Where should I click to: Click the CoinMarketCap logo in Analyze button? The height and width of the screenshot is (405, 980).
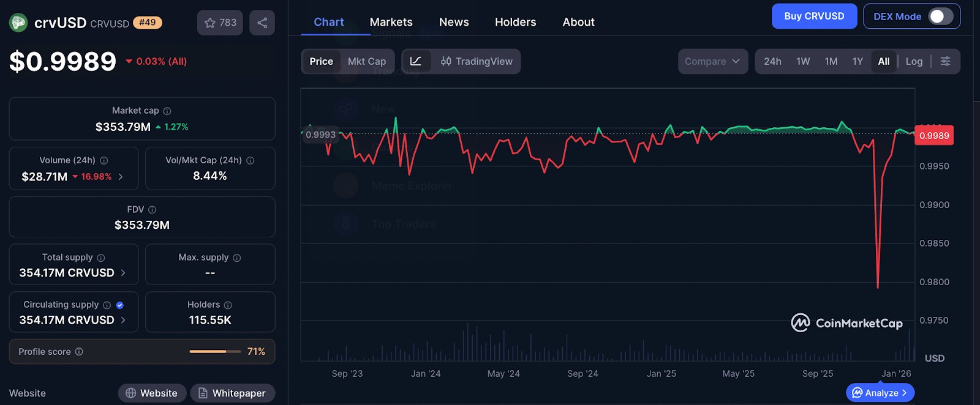(x=858, y=393)
